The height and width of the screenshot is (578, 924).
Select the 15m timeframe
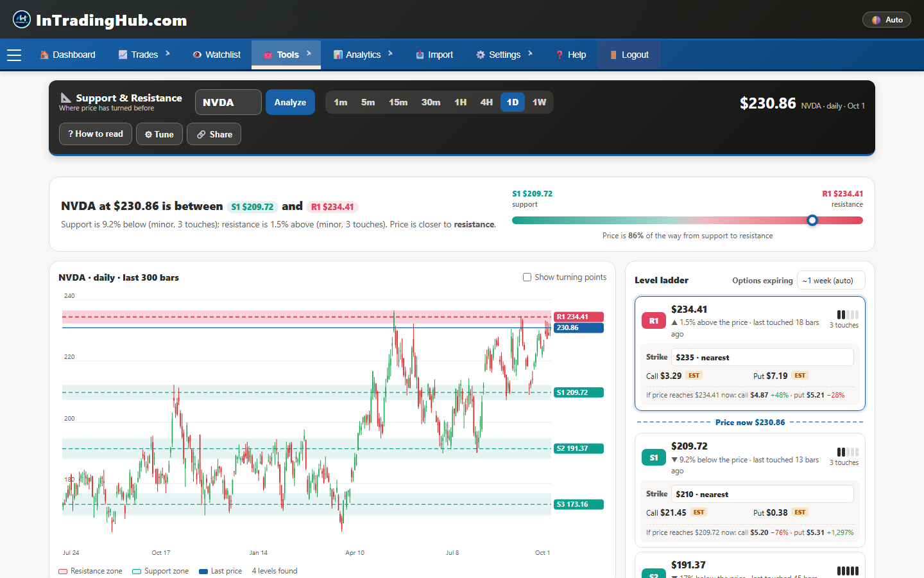(398, 102)
